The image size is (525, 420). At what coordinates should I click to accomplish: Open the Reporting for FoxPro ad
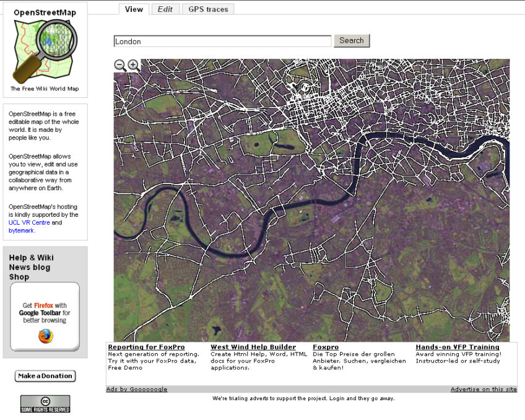pyautogui.click(x=149, y=347)
